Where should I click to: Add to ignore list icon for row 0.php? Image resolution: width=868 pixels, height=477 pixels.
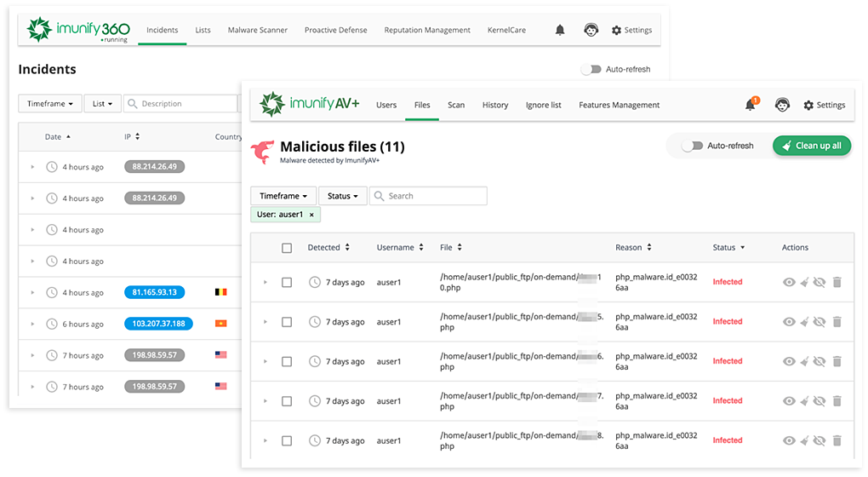[819, 282]
